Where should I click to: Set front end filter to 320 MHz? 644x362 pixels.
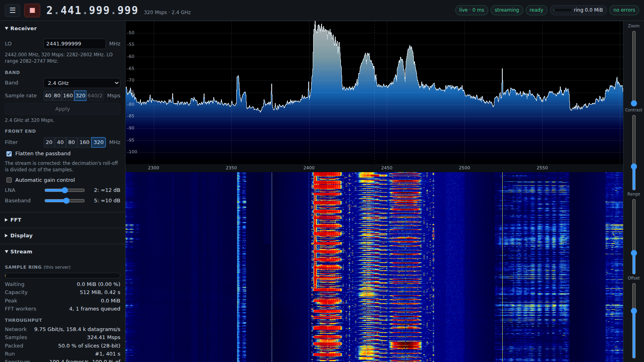coord(99,142)
